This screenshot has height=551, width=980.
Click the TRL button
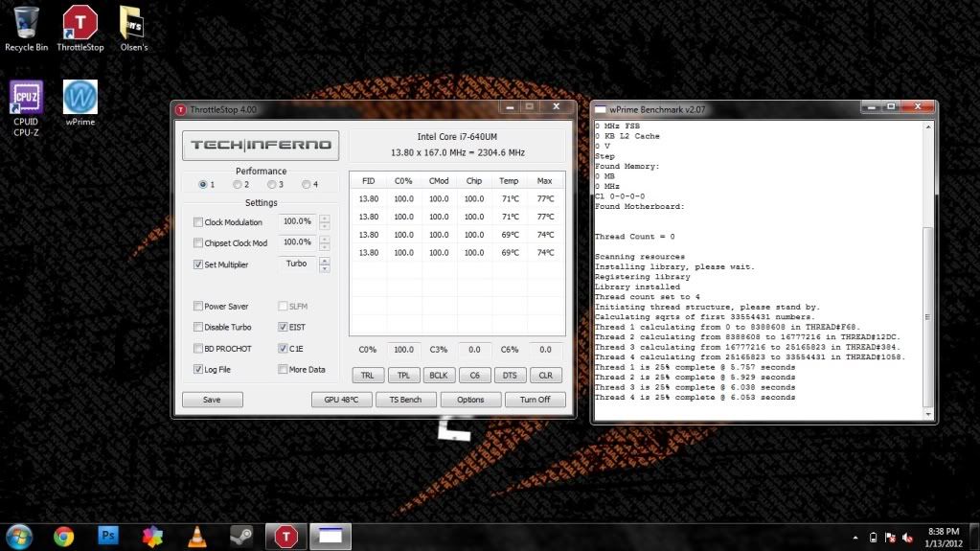(x=368, y=376)
